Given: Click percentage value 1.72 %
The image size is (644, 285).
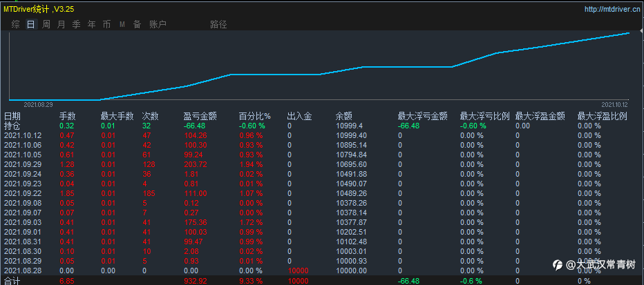Looking at the screenshot, I should (x=251, y=222).
